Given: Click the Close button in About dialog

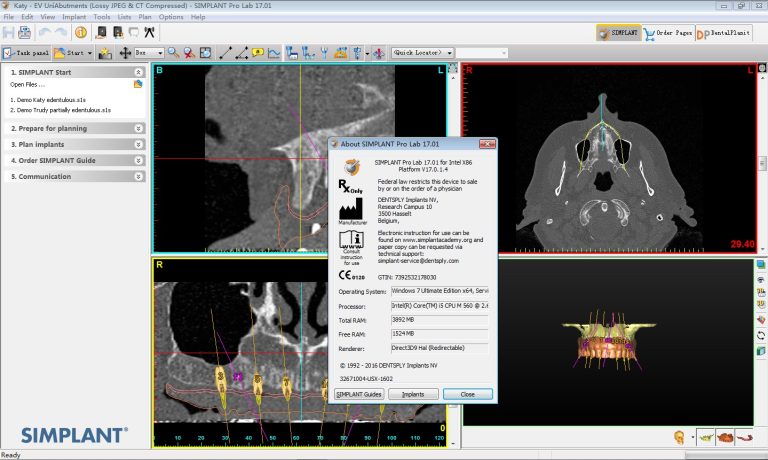Looking at the screenshot, I should pyautogui.click(x=468, y=394).
